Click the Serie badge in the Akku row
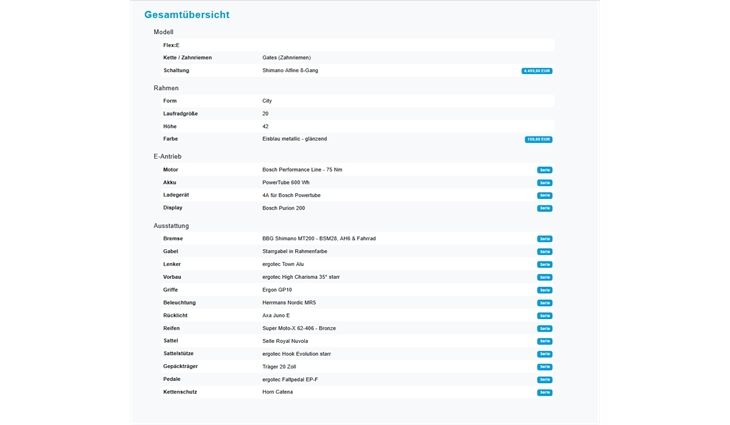This screenshot has height=425, width=730. [544, 183]
